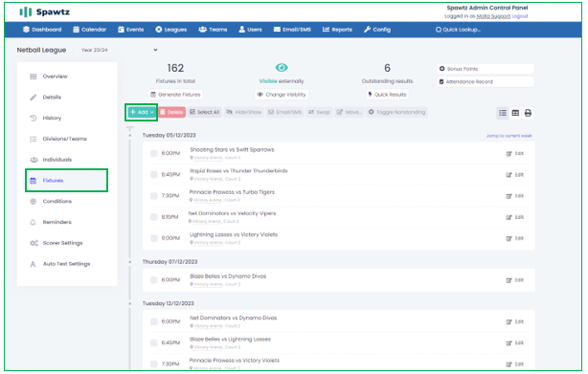Edit Blaze Belles vs Dynamo Divas fixture
Image resolution: width=588 pixels, height=374 pixels.
pyautogui.click(x=515, y=280)
